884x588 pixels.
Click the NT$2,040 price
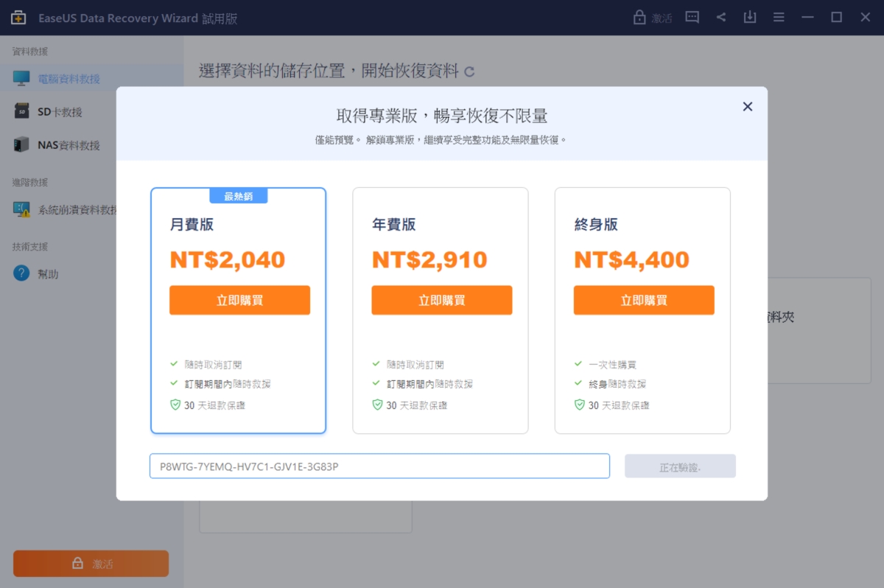[228, 259]
